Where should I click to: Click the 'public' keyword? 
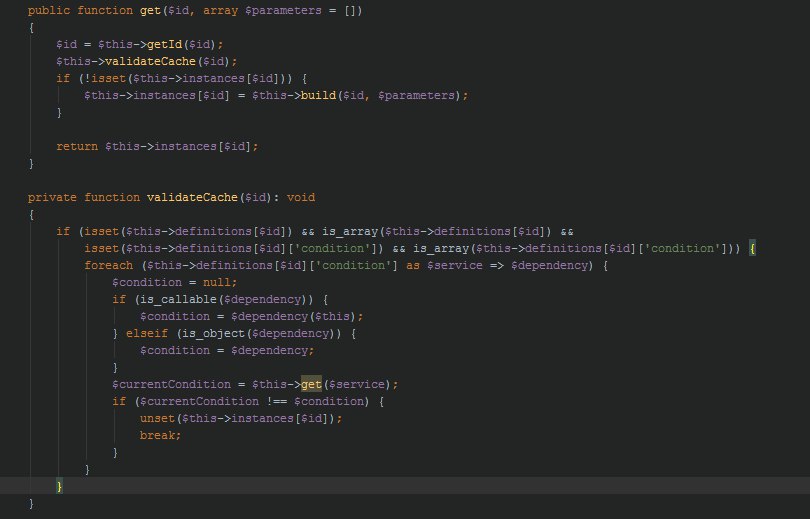click(49, 10)
